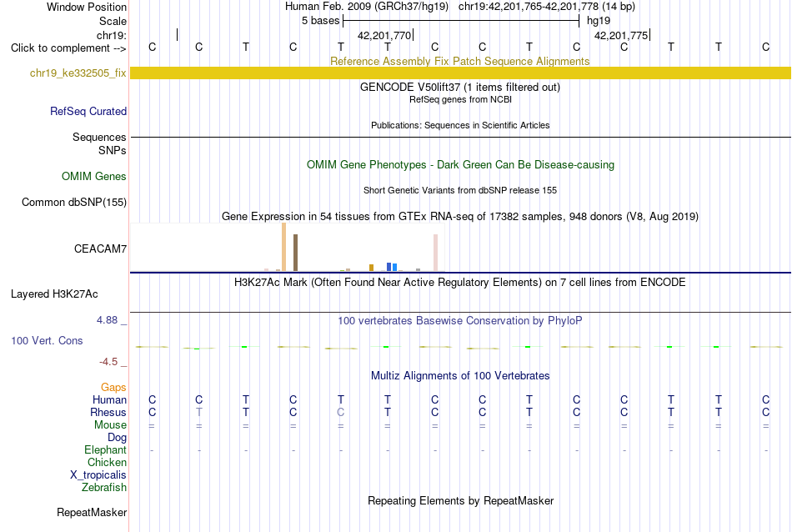
Task: Select the chr19: ruler label
Action: click(x=111, y=35)
